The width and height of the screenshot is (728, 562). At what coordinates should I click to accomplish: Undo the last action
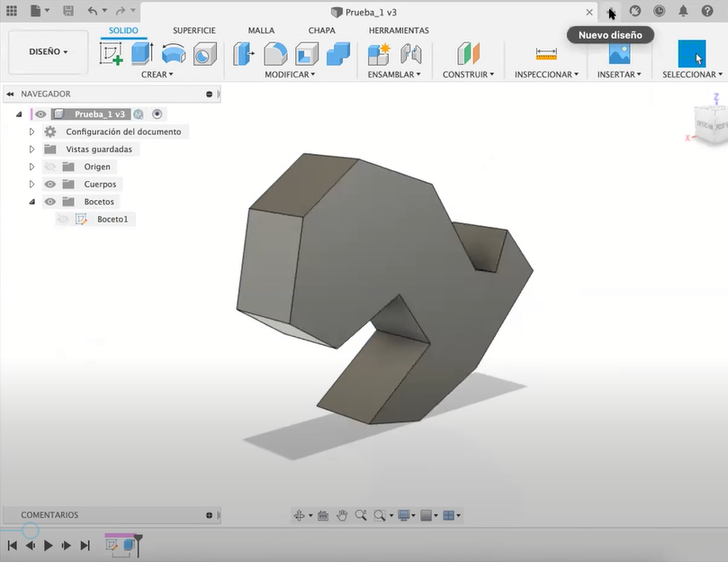93,11
